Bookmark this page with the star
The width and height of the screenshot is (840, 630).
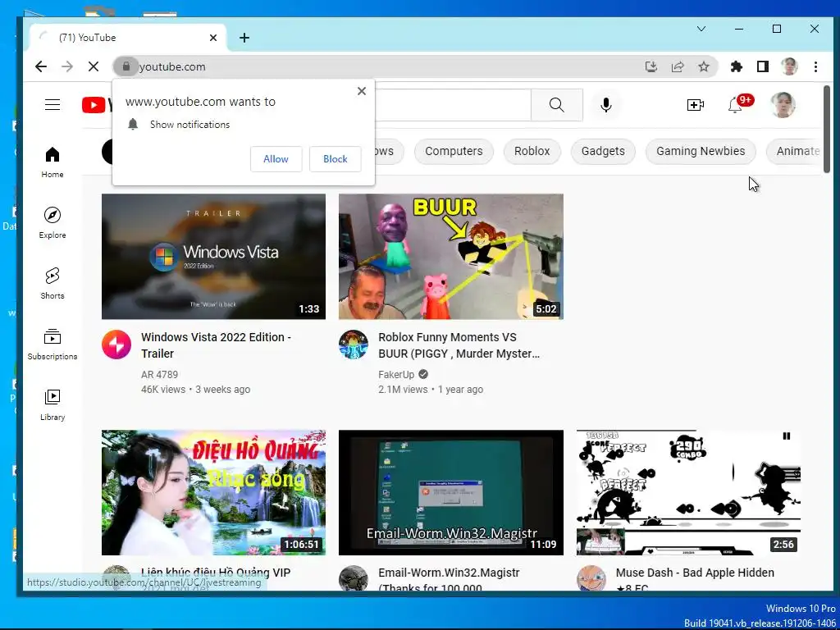[704, 66]
